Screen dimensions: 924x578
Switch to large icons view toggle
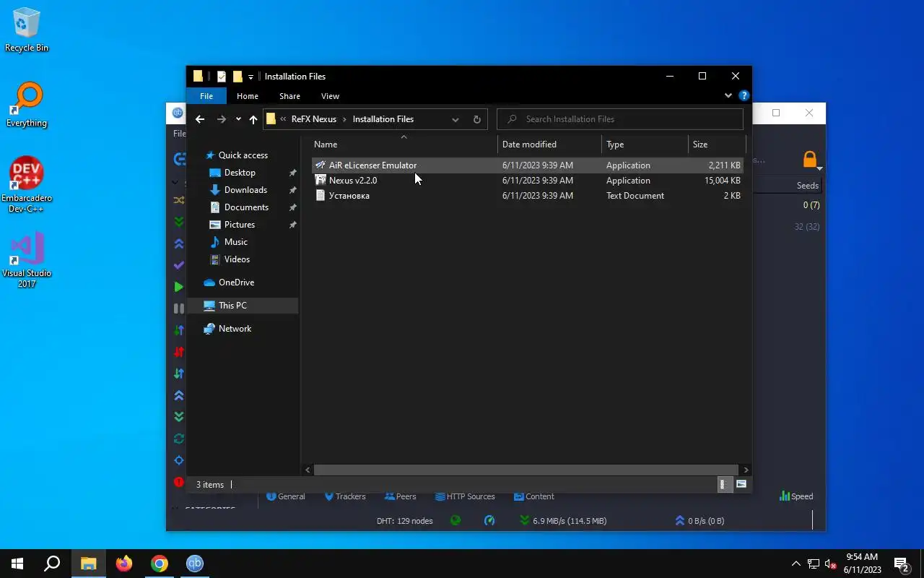(x=741, y=484)
